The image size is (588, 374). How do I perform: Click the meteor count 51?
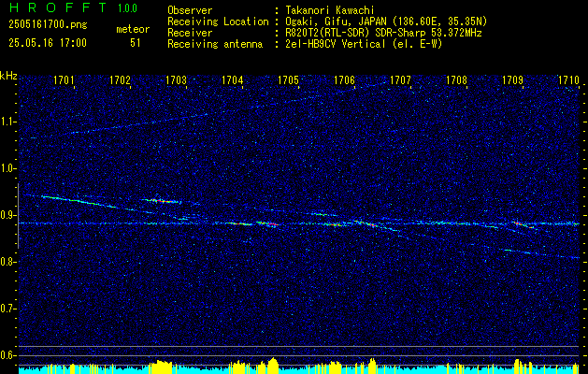[136, 43]
